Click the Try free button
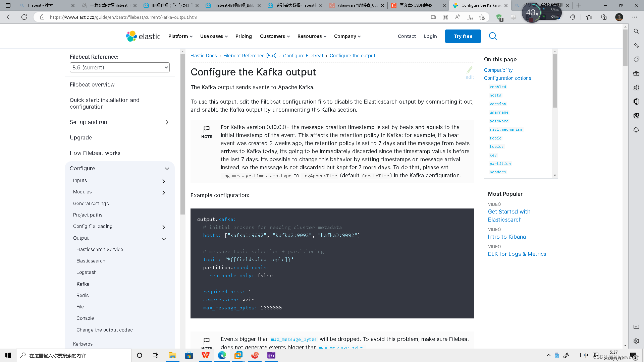Viewport: 644px width, 362px height. pos(463,36)
